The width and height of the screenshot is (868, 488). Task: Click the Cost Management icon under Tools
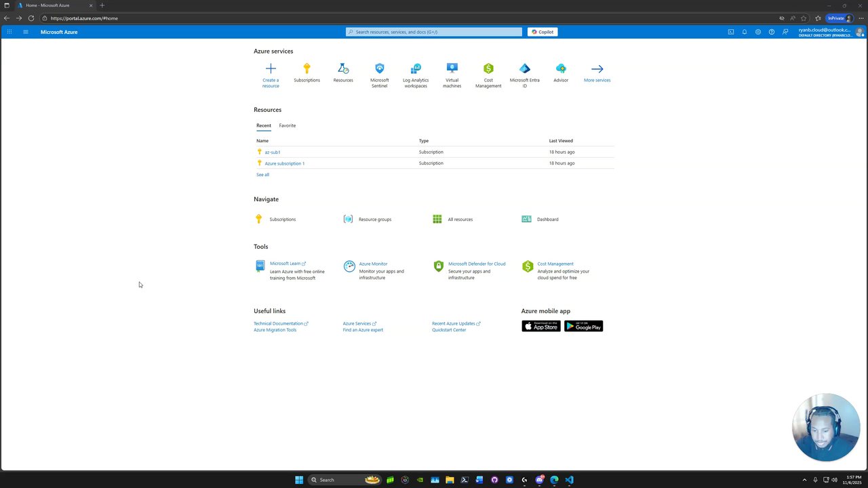coord(528,266)
